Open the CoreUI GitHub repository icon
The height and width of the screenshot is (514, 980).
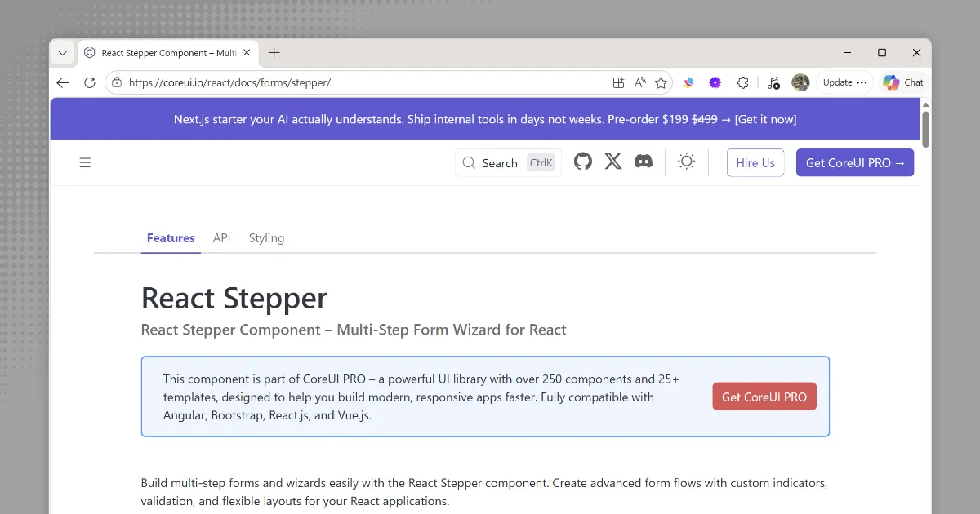point(582,161)
